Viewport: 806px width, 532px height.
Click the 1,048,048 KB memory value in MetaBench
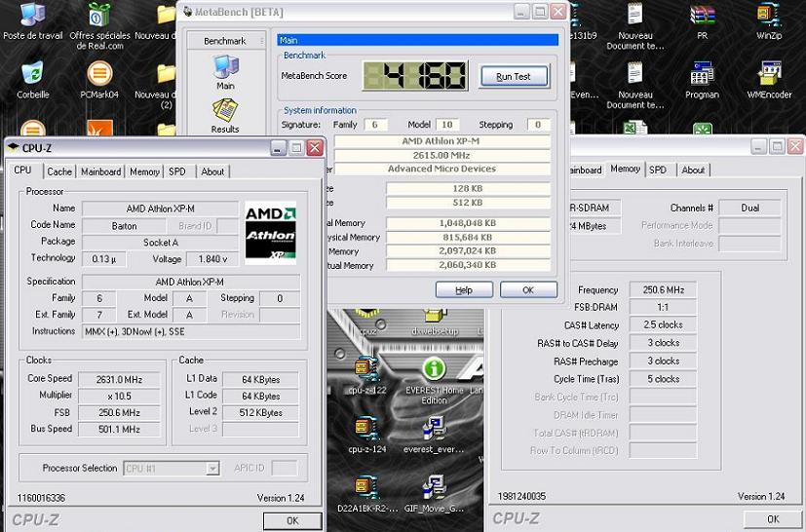click(x=468, y=223)
